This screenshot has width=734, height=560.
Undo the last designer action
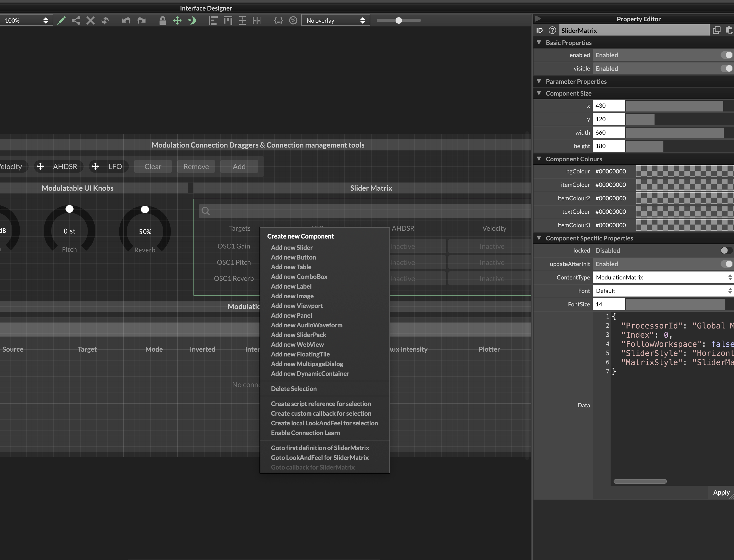pos(126,20)
